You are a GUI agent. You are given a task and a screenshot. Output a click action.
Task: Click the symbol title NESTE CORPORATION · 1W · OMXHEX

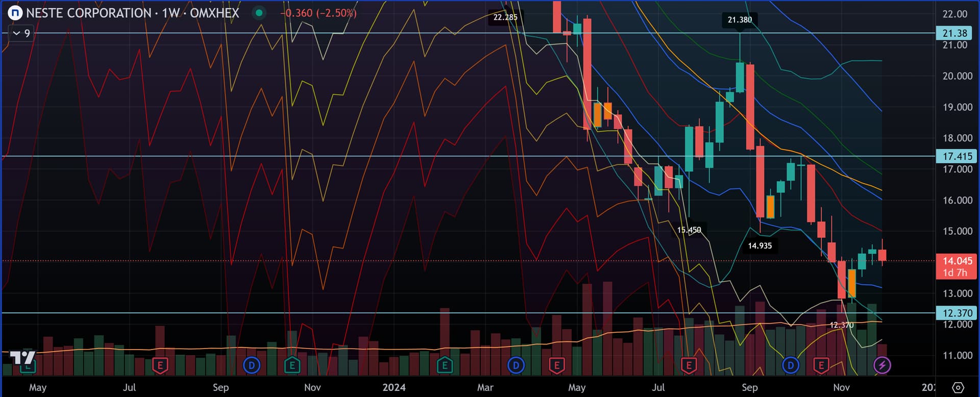(133, 13)
